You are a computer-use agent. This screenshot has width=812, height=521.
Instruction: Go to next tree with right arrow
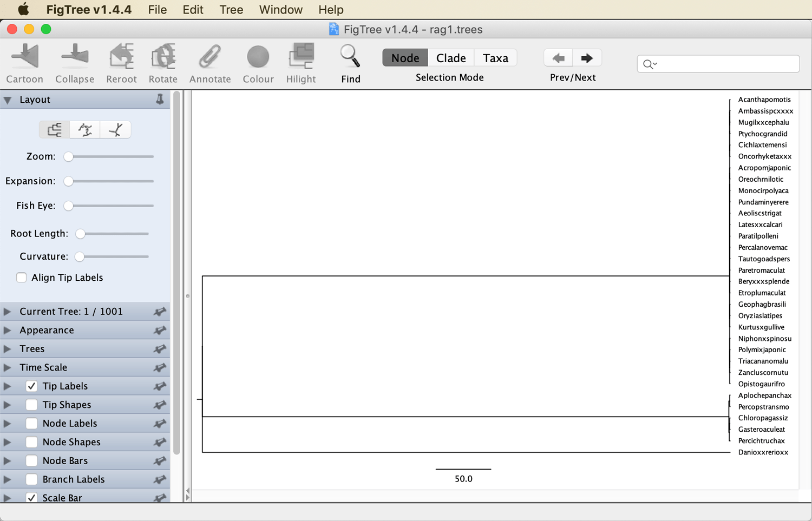tap(587, 58)
